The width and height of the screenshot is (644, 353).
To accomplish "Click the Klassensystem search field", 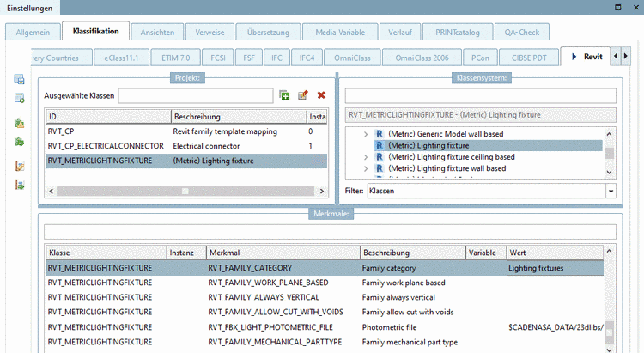I will tap(481, 95).
